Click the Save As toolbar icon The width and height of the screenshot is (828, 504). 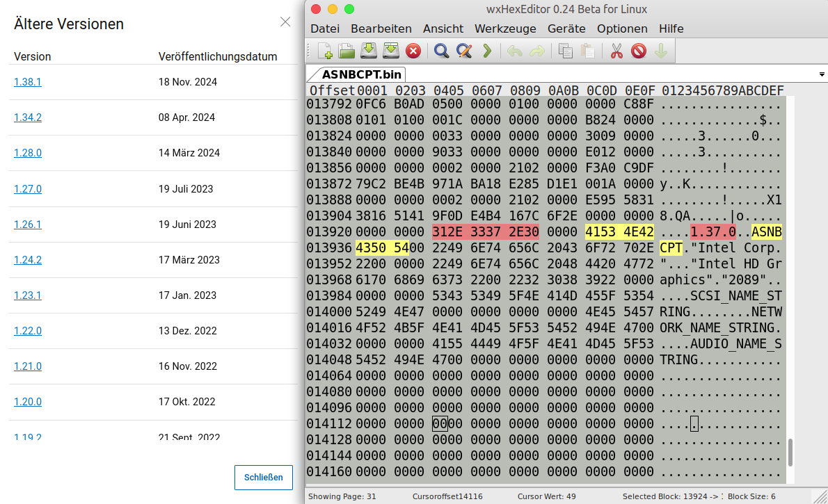click(x=391, y=51)
